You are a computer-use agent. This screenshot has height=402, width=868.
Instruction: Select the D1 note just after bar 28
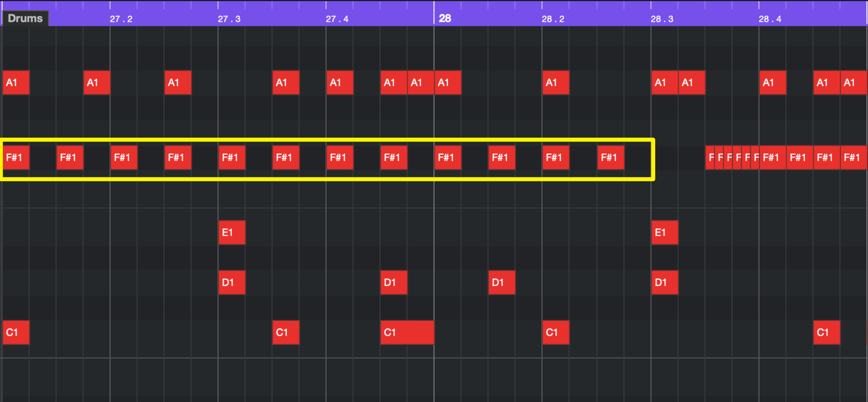tap(502, 283)
